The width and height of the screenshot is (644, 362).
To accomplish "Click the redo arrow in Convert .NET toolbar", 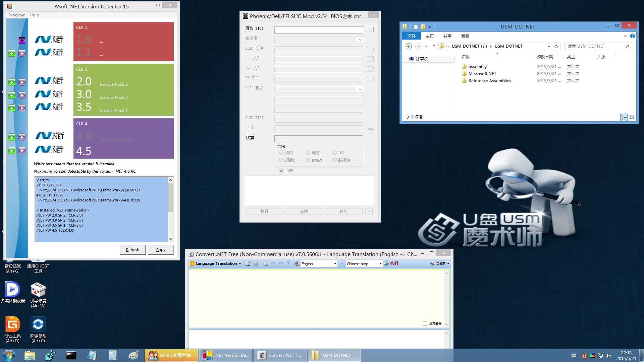I will pyautogui.click(x=281, y=263).
